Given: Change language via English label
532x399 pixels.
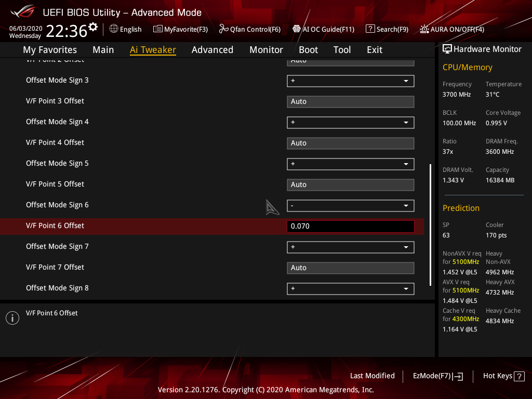Looking at the screenshot, I should (130, 30).
